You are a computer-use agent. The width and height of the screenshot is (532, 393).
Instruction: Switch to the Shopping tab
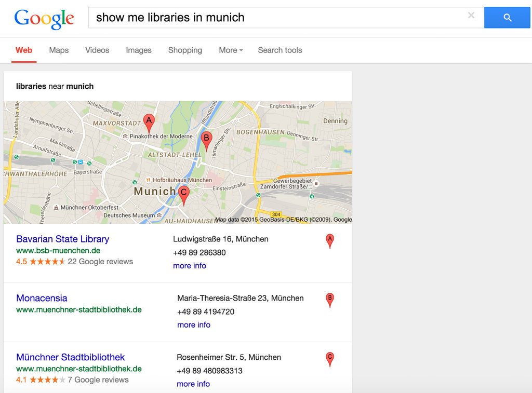(x=185, y=50)
